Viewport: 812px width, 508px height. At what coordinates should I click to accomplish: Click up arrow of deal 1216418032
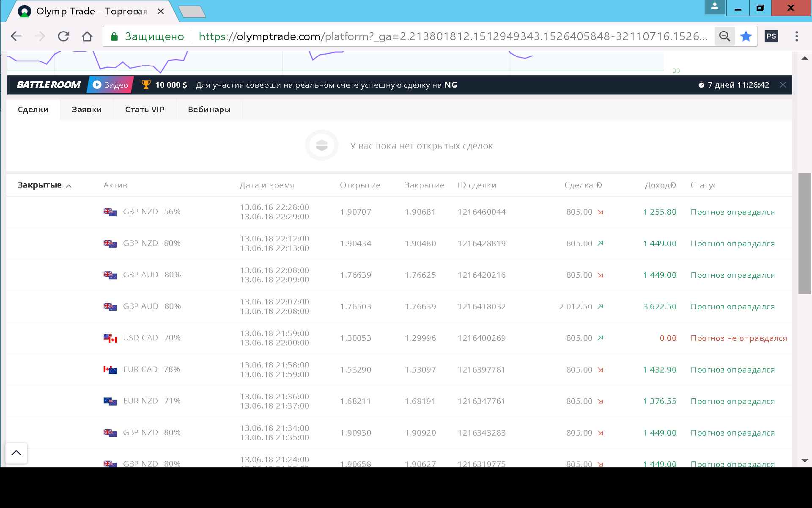click(600, 306)
